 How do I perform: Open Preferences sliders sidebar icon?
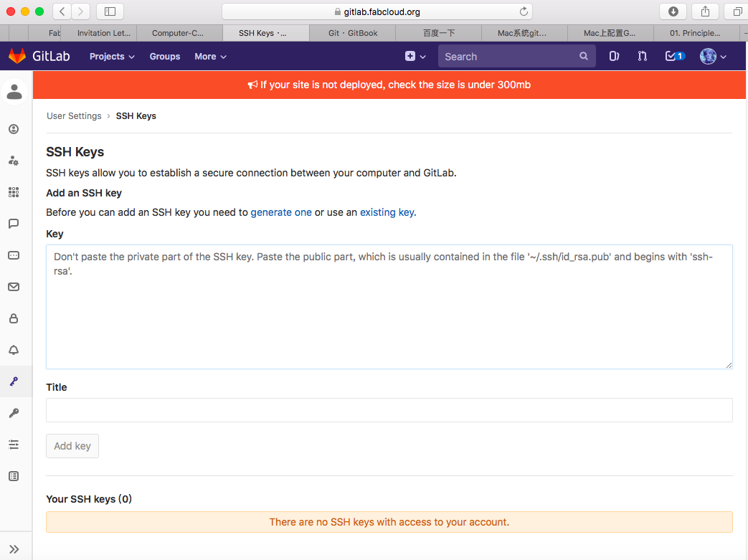pos(14,445)
